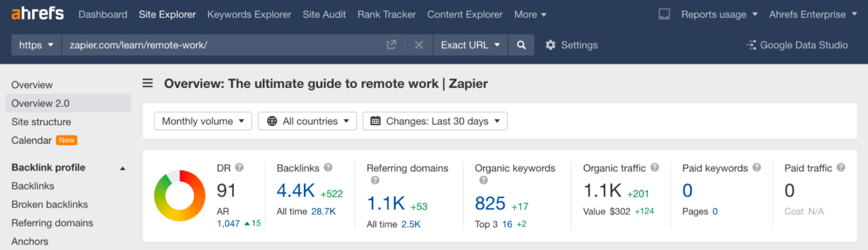Click the Google Data Studio link
The height and width of the screenshot is (250, 868).
click(797, 45)
